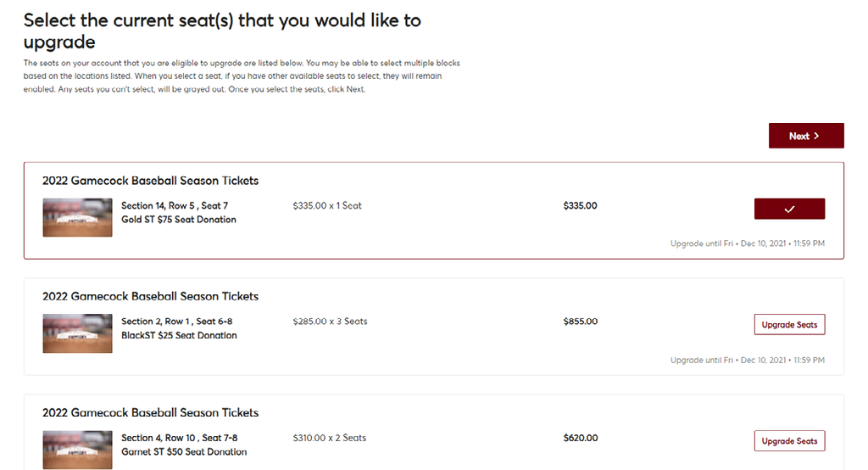This screenshot has width=868, height=470.
Task: Click the Gold ST $75 Seat Donation label
Action: [178, 220]
